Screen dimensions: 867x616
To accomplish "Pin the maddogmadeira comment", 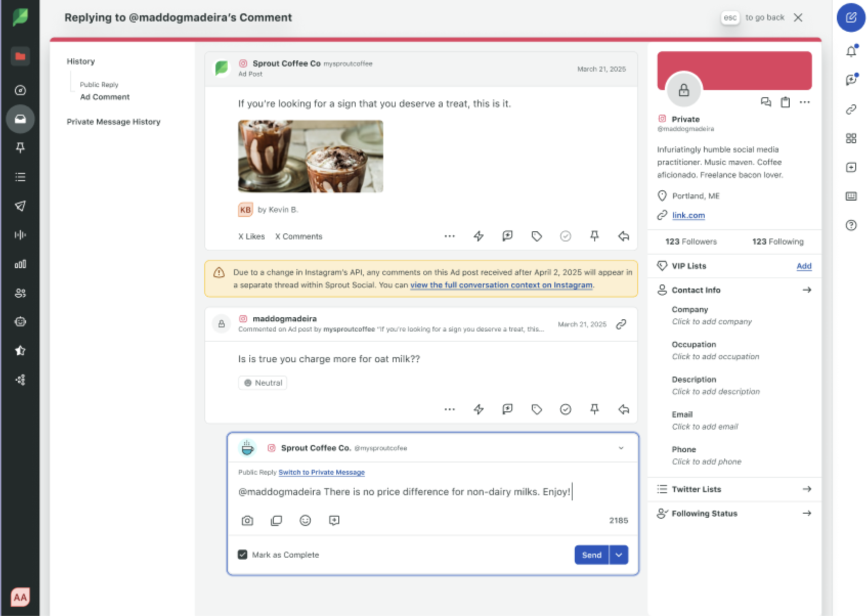I will [x=594, y=409].
